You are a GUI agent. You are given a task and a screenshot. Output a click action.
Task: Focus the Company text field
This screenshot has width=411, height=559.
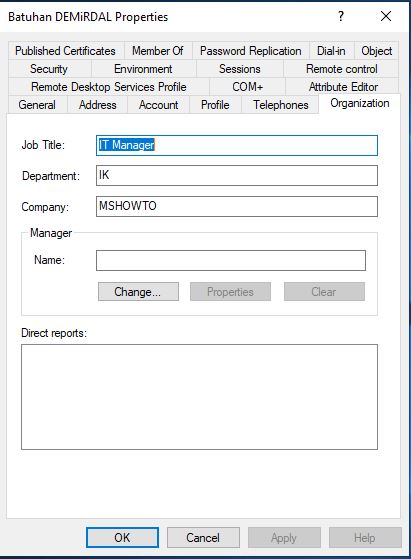click(237, 206)
